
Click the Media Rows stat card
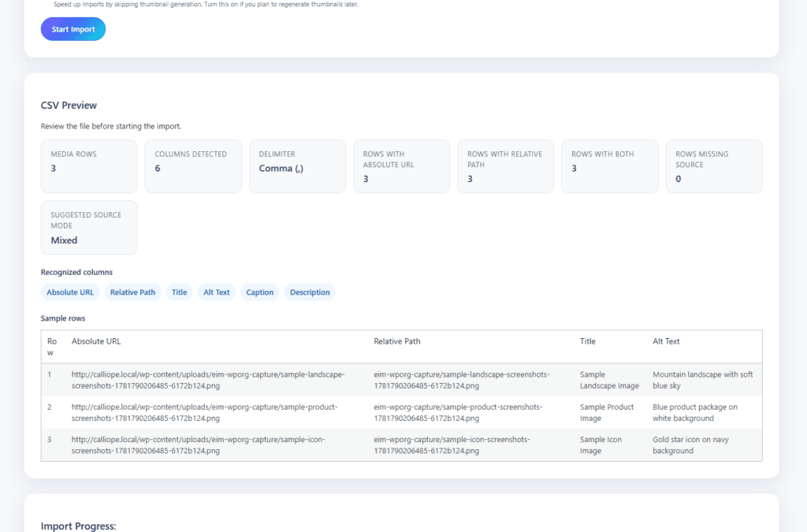click(89, 166)
